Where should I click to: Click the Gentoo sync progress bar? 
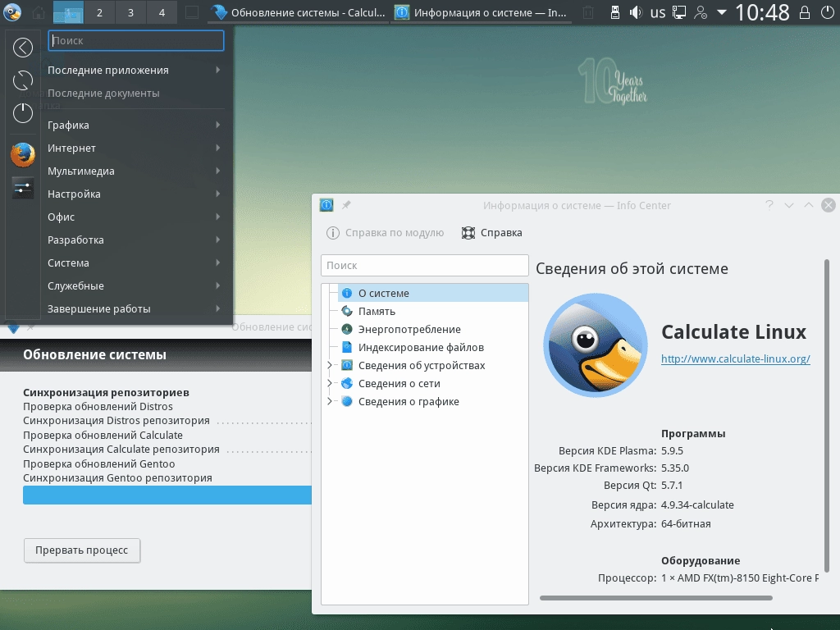(167, 495)
